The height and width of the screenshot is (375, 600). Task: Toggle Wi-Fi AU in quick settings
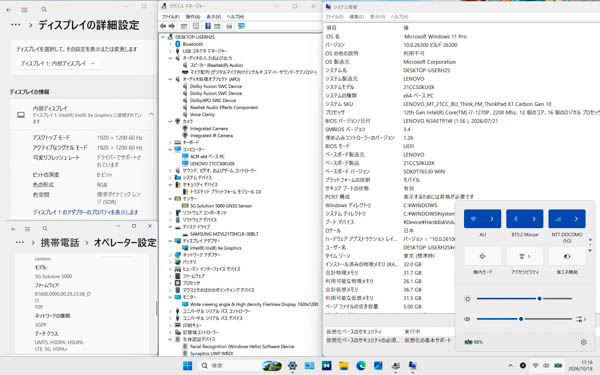(x=474, y=219)
